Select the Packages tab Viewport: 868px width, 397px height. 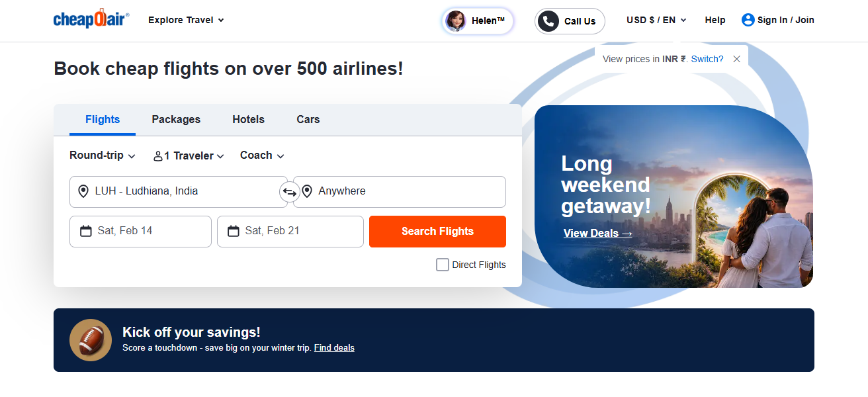click(x=176, y=120)
